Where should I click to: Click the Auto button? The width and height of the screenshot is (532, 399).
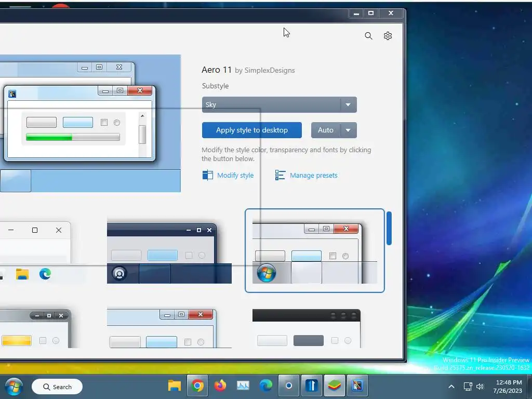pyautogui.click(x=325, y=130)
